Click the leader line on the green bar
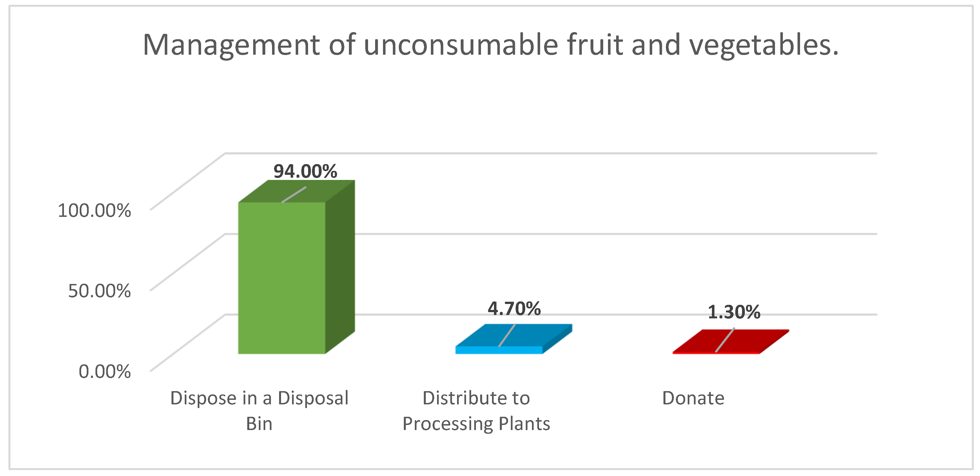Image resolution: width=980 pixels, height=476 pixels. click(294, 195)
